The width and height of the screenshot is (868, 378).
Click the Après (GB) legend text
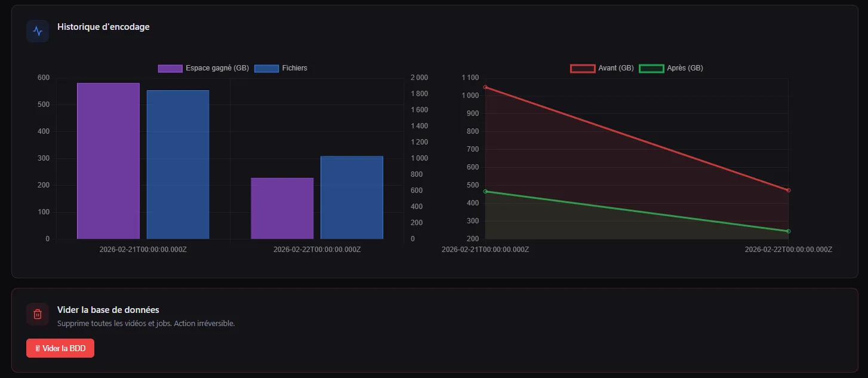tap(685, 68)
